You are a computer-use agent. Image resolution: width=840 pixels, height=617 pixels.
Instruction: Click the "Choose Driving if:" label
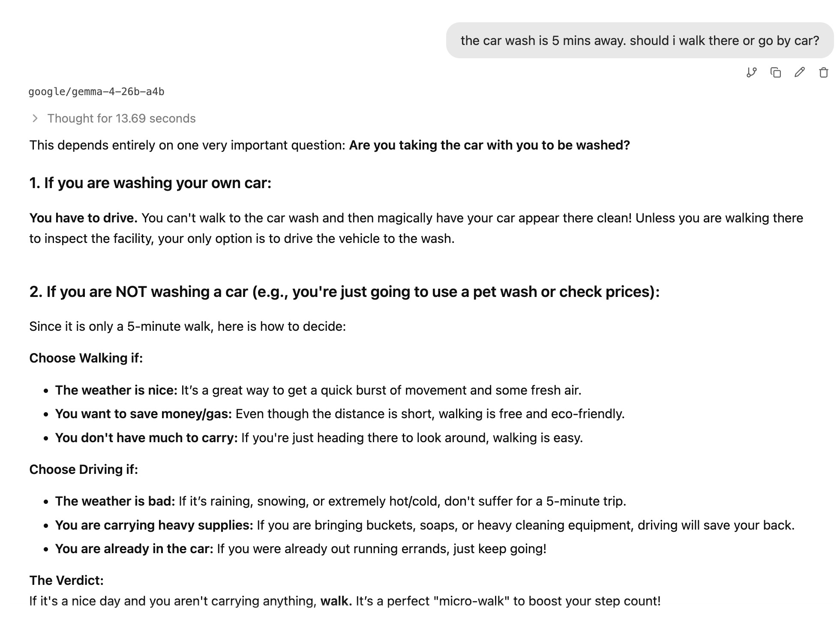tap(84, 470)
